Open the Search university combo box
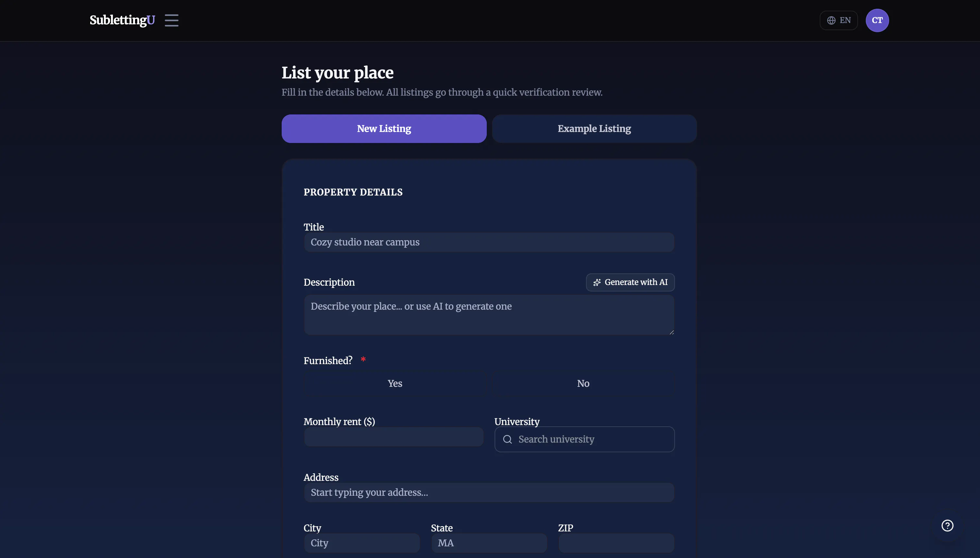Viewport: 980px width, 558px height. [584, 439]
